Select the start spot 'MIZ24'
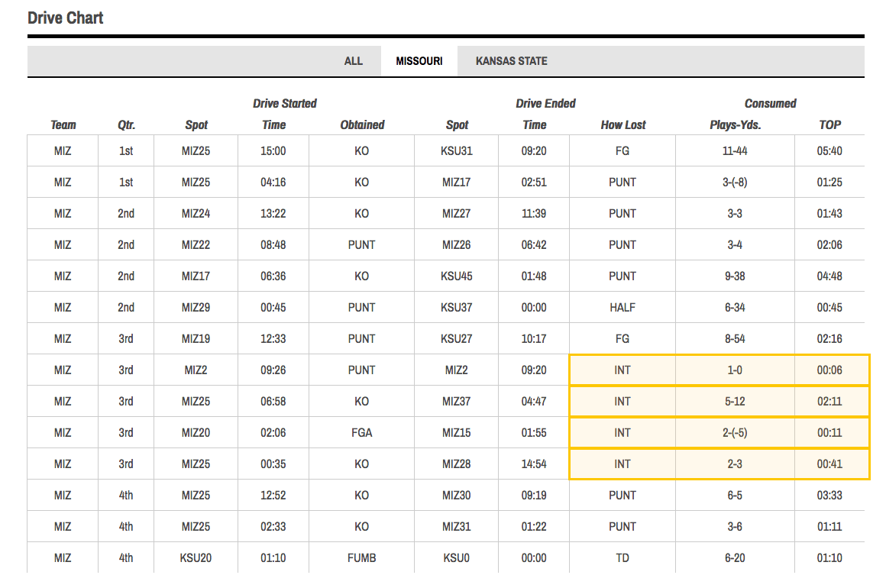This screenshot has width=886, height=588. point(196,214)
